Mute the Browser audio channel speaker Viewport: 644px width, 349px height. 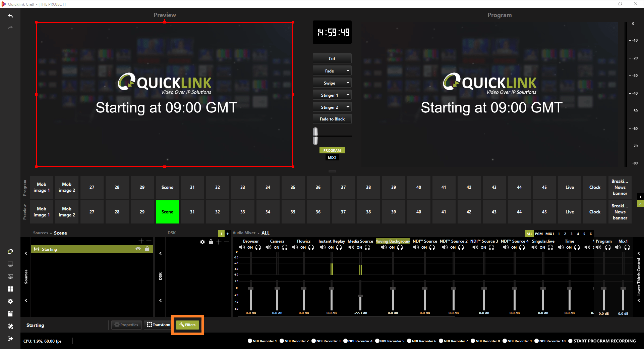(242, 248)
